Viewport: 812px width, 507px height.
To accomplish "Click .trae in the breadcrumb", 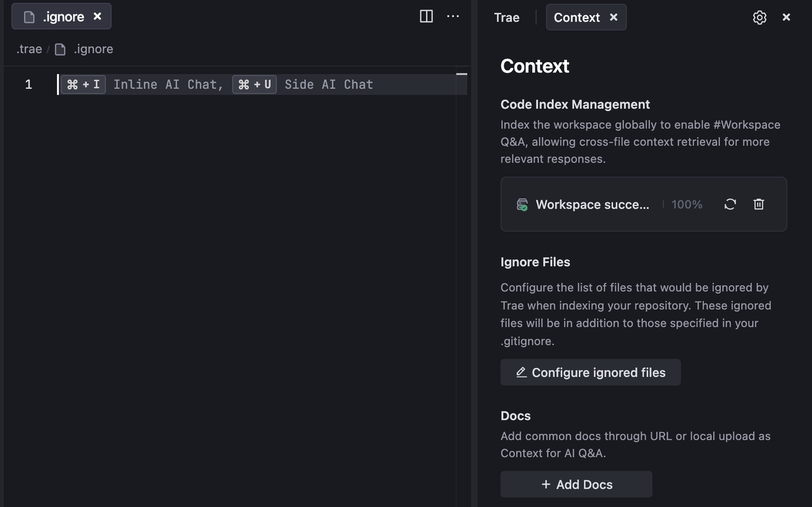I will (29, 49).
